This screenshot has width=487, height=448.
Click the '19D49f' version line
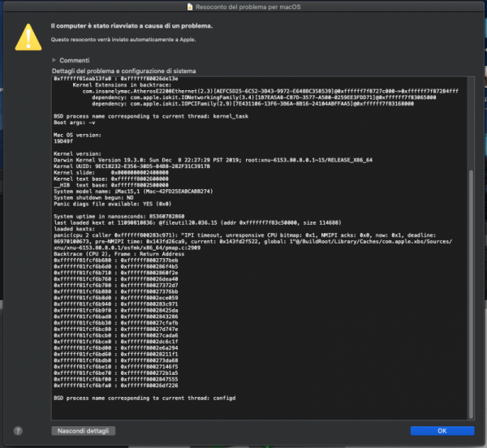(x=63, y=141)
